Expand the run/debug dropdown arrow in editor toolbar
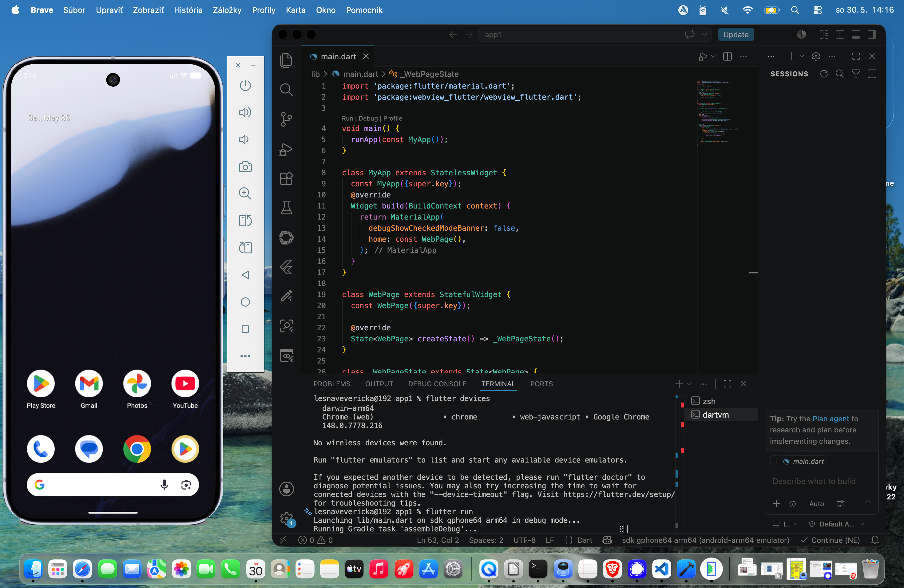The image size is (904, 588). (x=713, y=56)
